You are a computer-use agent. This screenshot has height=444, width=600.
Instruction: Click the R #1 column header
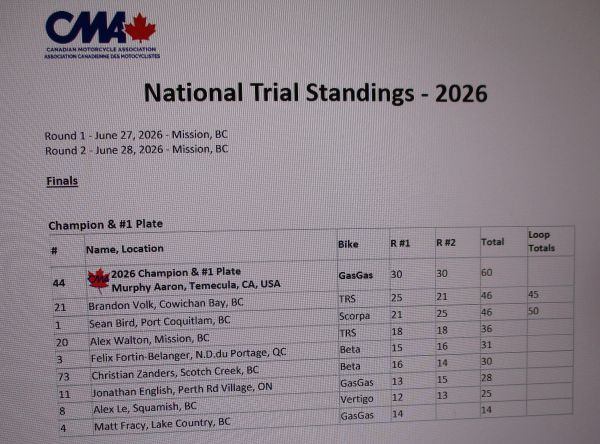pyautogui.click(x=400, y=243)
